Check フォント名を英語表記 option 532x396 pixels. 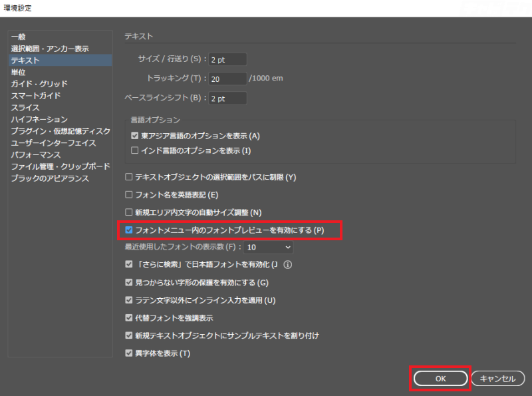[x=128, y=195]
